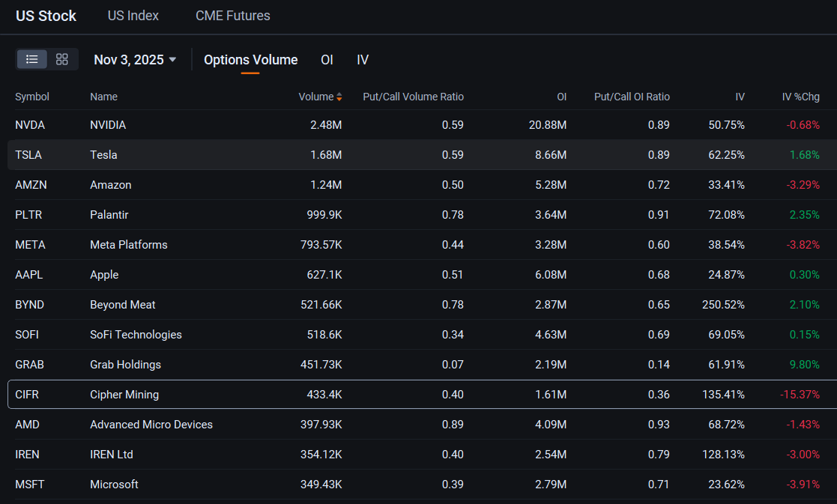
Task: Select the Options Volume tab
Action: 251,60
